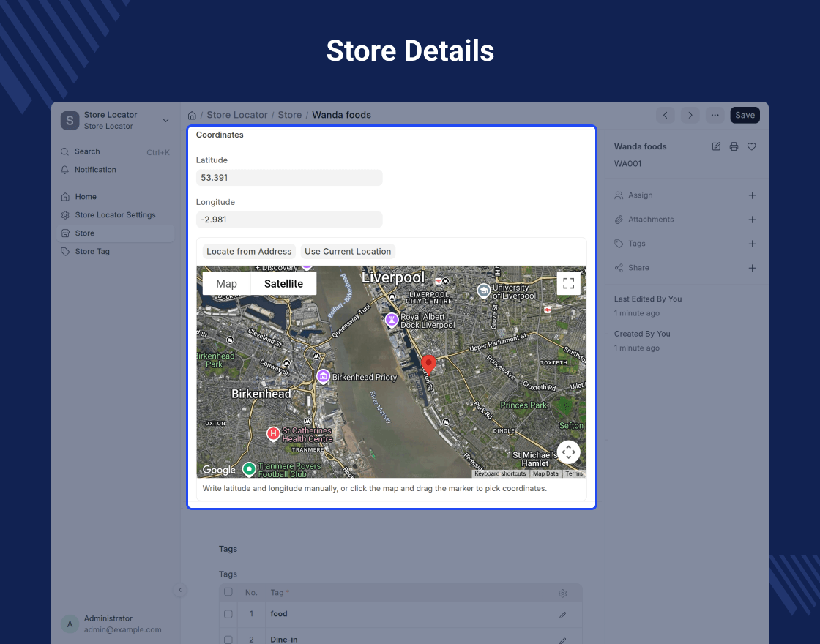Select Store in the sidebar
The image size is (820, 644).
pos(116,233)
